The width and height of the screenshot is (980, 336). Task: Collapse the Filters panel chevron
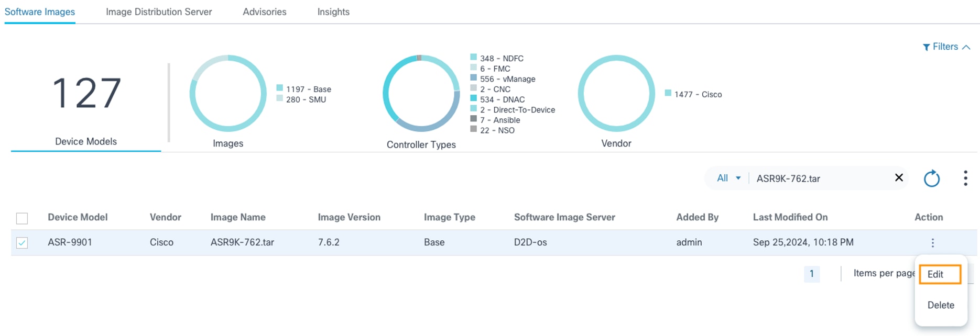(x=966, y=47)
